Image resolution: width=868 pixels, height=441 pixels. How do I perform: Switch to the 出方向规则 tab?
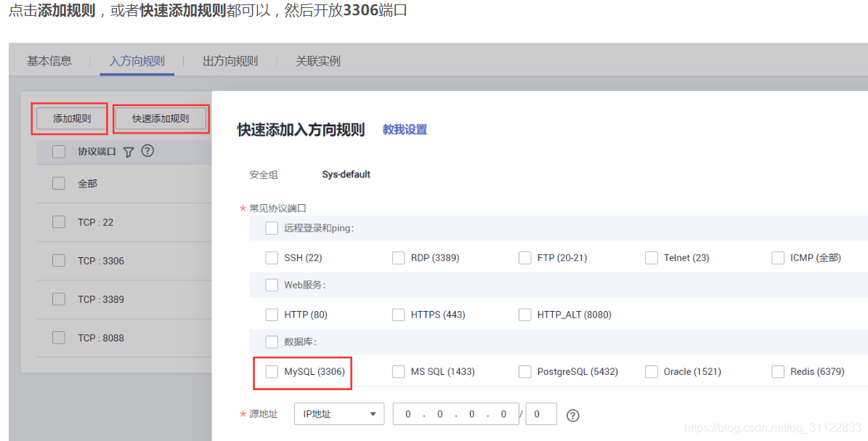tap(230, 61)
